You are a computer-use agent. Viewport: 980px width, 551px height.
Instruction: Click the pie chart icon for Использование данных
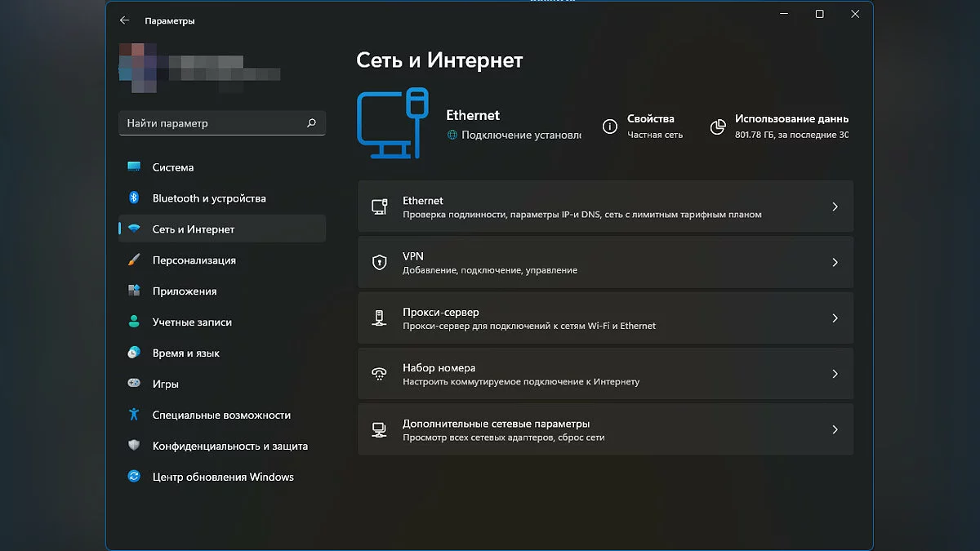tap(718, 127)
